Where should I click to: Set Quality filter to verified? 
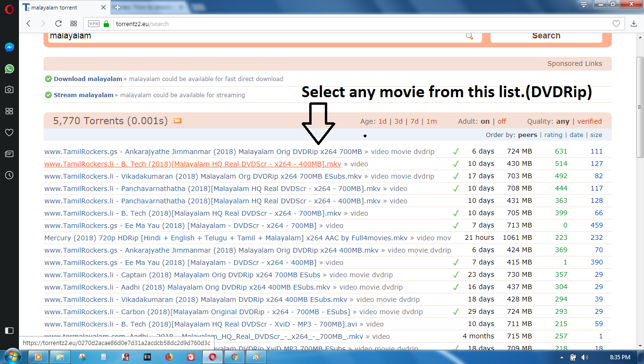589,121
